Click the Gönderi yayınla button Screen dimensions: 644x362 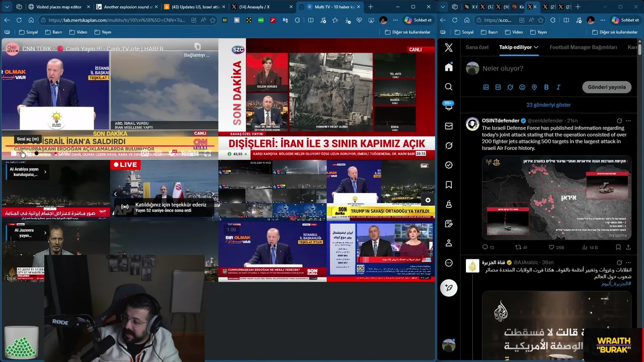tap(607, 87)
